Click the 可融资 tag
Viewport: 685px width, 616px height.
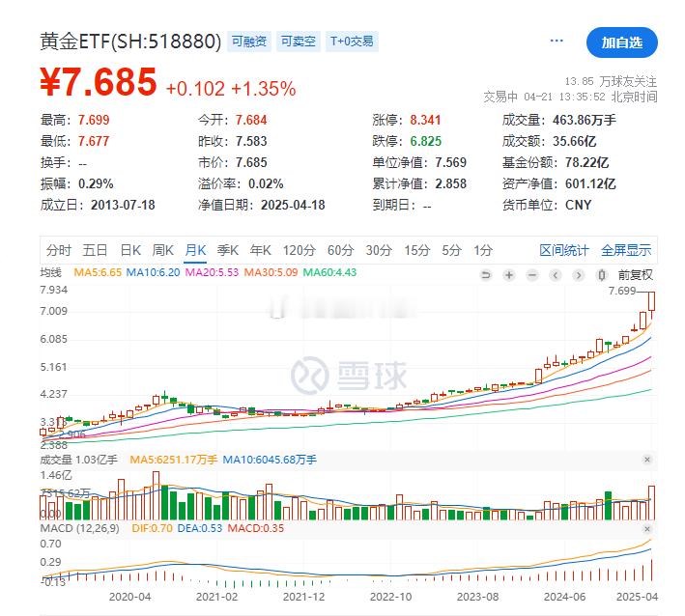pyautogui.click(x=249, y=42)
